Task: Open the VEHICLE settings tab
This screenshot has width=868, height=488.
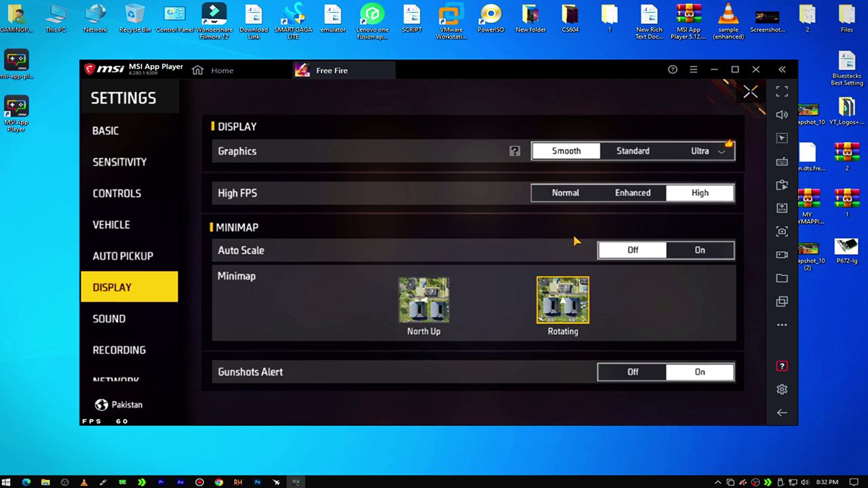Action: point(111,224)
